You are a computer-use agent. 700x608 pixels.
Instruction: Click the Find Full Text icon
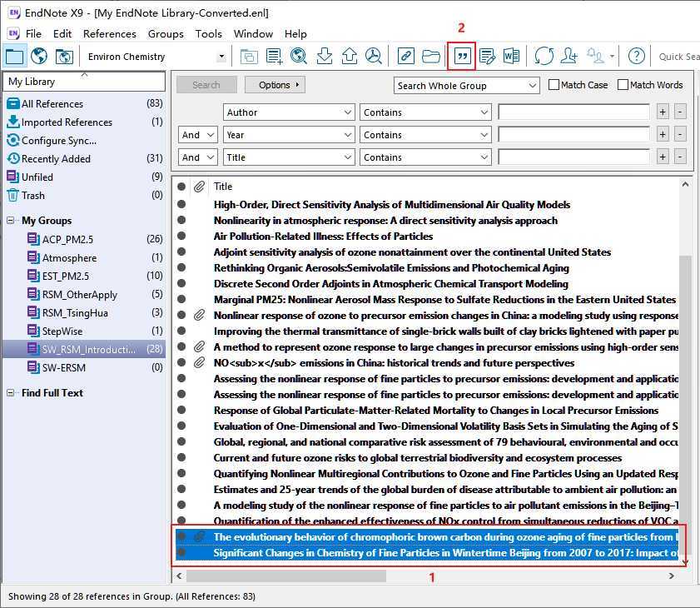coord(374,57)
